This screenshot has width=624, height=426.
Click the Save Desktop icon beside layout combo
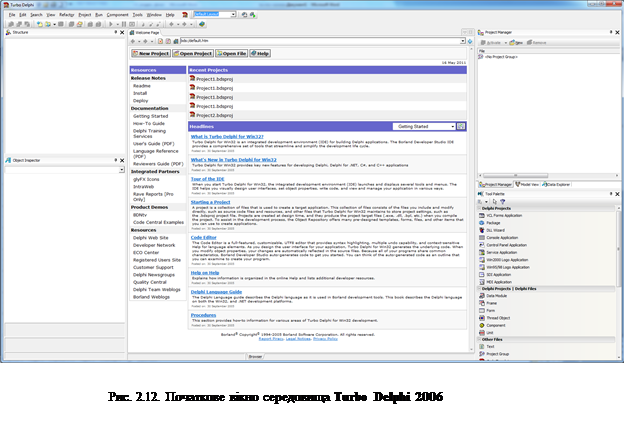244,15
